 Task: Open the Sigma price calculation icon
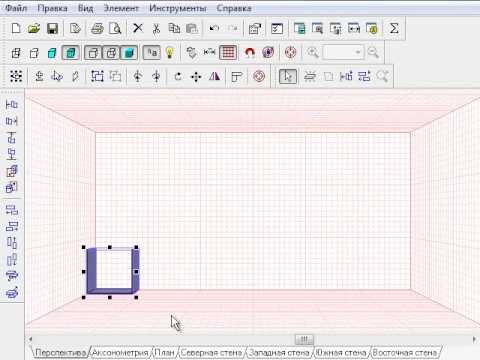[394, 29]
